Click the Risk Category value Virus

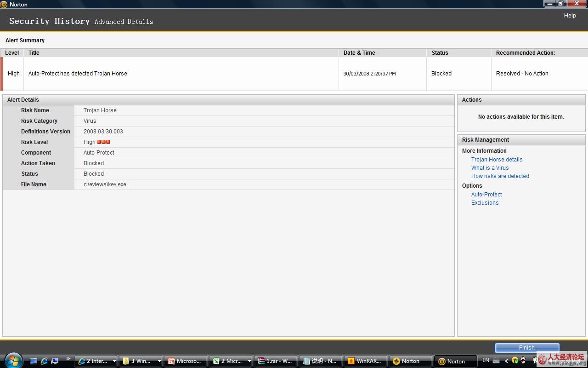pos(90,121)
